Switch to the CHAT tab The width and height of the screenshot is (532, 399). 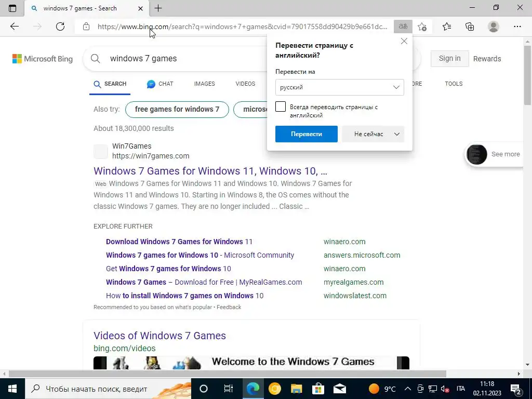click(x=160, y=84)
